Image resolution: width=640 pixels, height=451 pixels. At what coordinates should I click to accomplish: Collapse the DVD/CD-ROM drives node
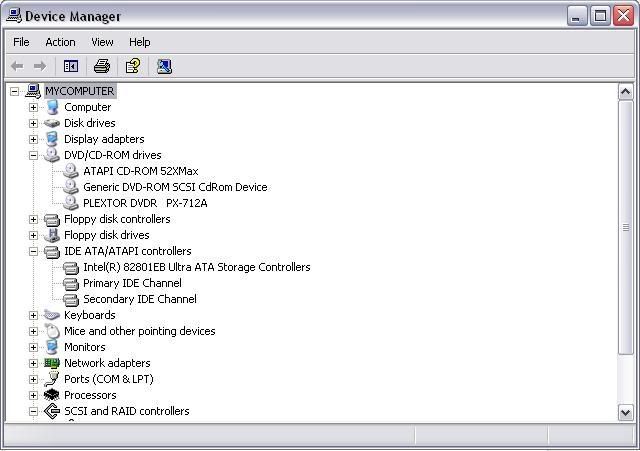pyautogui.click(x=33, y=155)
